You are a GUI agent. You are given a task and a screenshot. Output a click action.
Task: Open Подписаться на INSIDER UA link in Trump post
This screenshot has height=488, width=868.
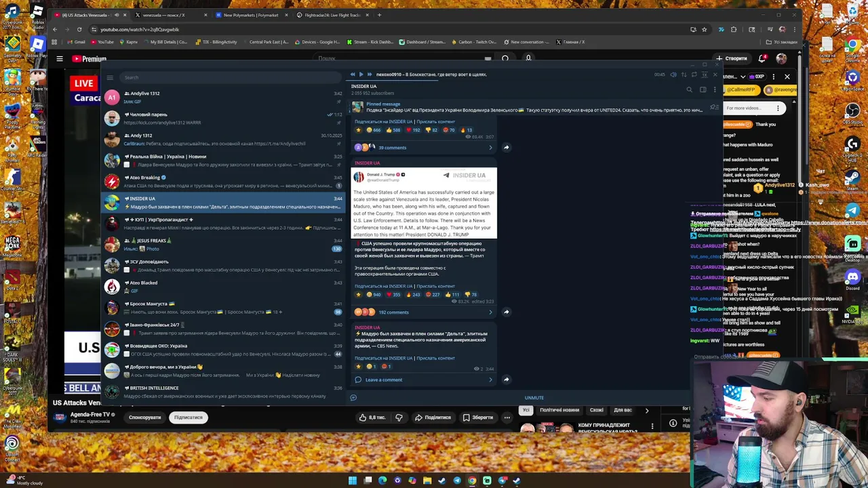tap(383, 286)
